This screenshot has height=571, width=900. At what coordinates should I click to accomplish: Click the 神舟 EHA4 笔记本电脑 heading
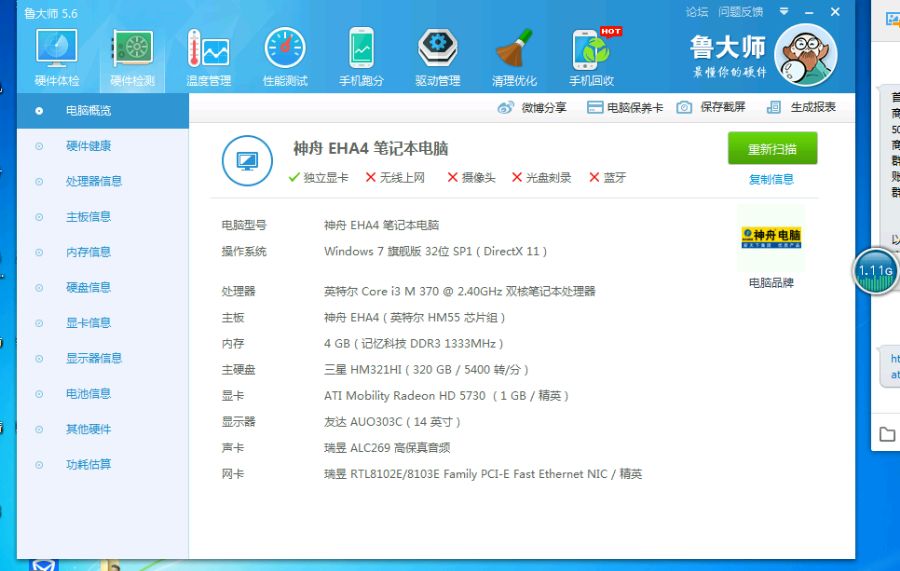371,149
